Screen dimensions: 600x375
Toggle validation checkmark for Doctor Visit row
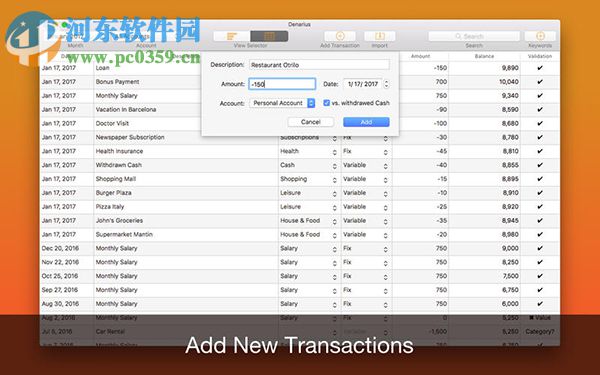(540, 123)
